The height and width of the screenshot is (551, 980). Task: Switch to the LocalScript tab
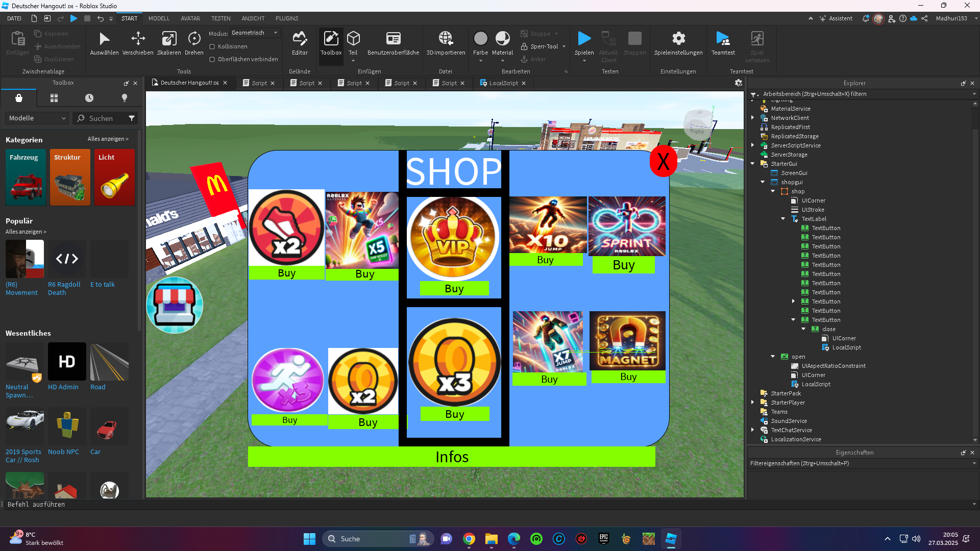tap(503, 83)
